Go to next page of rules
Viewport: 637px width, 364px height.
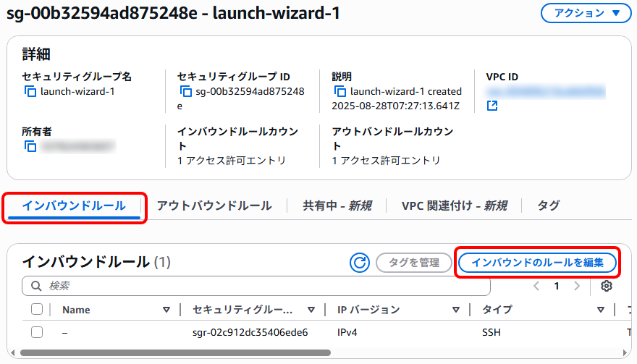(x=577, y=286)
